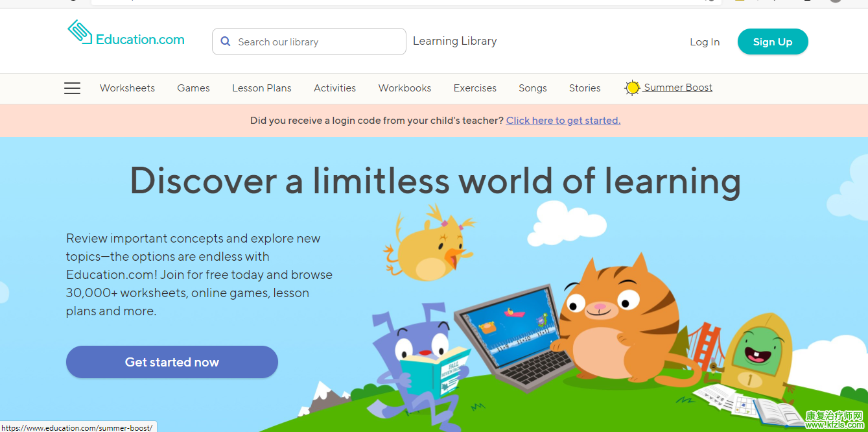Open the Worksheets menu item
The height and width of the screenshot is (432, 868).
pyautogui.click(x=127, y=88)
